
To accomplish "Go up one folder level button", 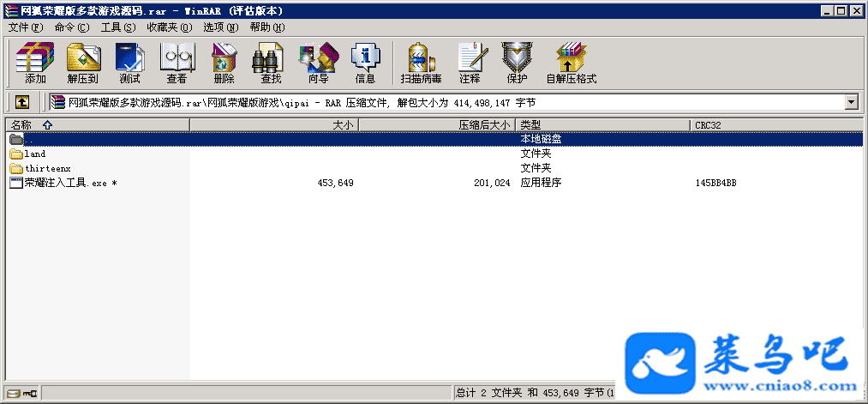I will coord(22,102).
